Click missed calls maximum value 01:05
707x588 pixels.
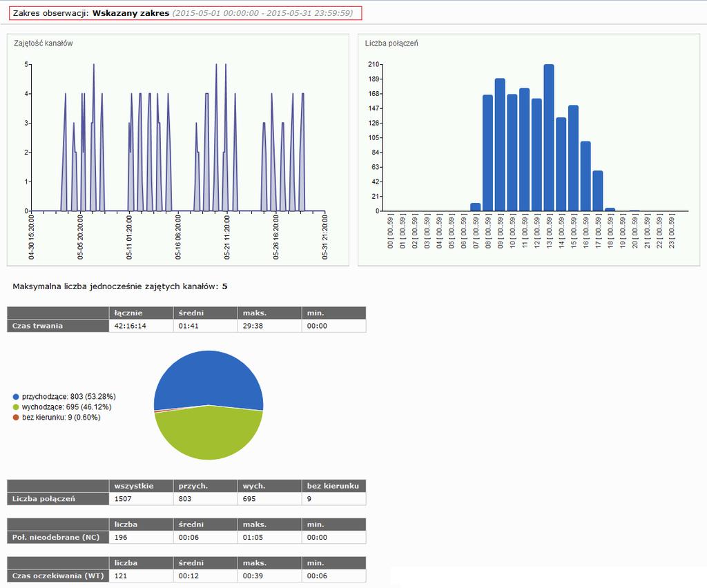pos(253,537)
